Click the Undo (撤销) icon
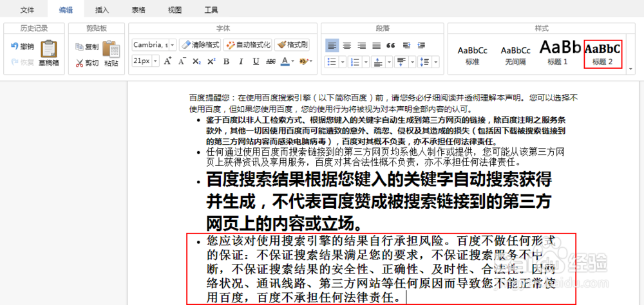The height and width of the screenshot is (305, 644). [14, 46]
